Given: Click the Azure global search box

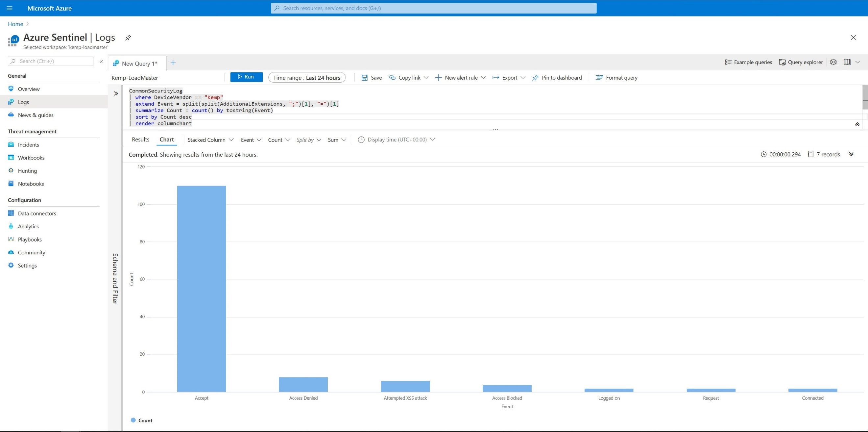Looking at the screenshot, I should (x=433, y=8).
